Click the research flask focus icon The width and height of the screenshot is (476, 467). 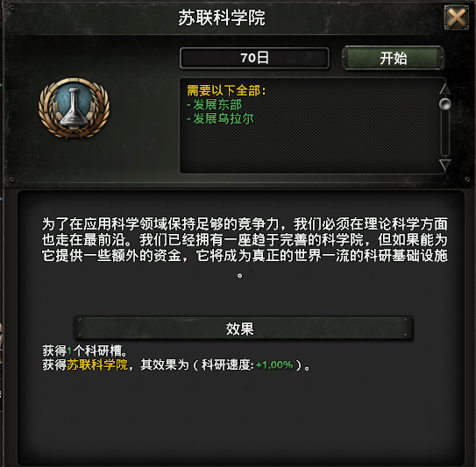pyautogui.click(x=75, y=109)
